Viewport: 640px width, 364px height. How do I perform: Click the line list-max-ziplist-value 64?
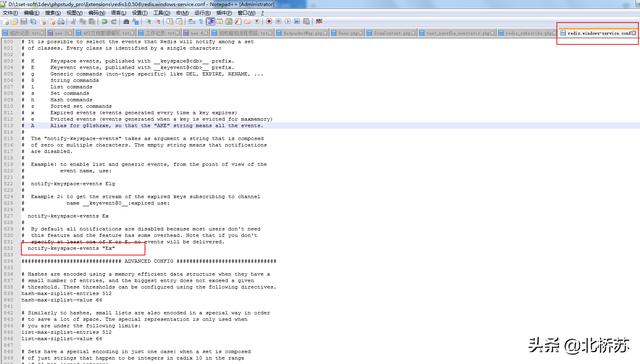[62, 339]
